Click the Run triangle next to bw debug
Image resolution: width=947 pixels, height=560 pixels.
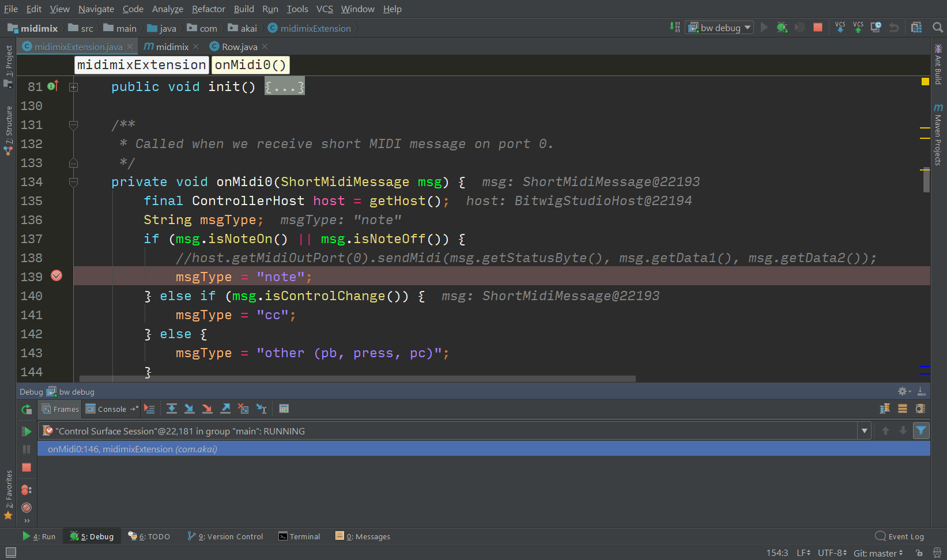coord(764,27)
